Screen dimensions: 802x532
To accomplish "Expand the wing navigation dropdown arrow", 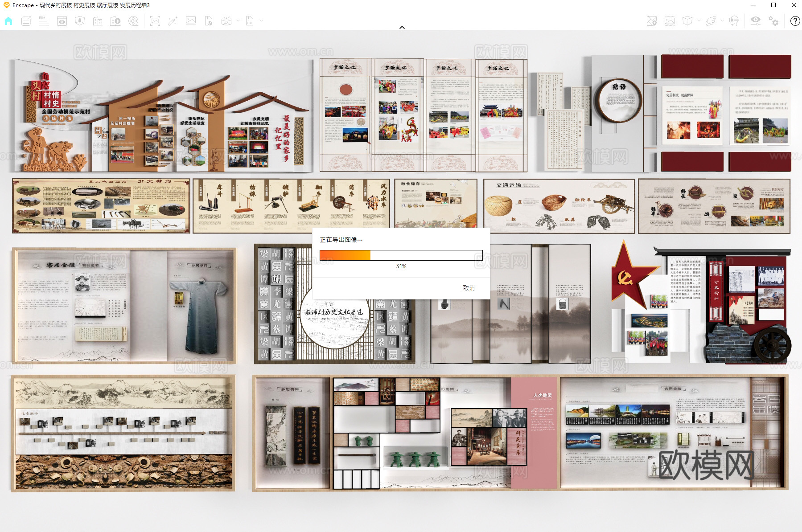I will click(x=722, y=20).
